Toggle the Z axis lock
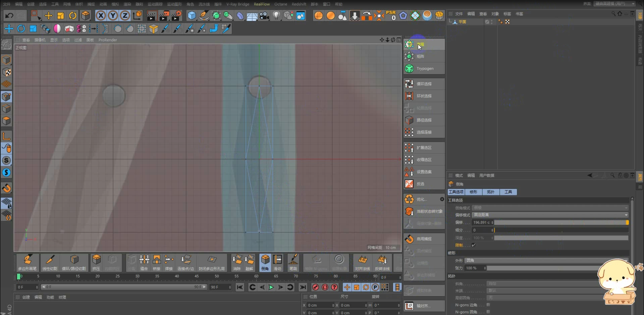The image size is (644, 315). click(125, 16)
